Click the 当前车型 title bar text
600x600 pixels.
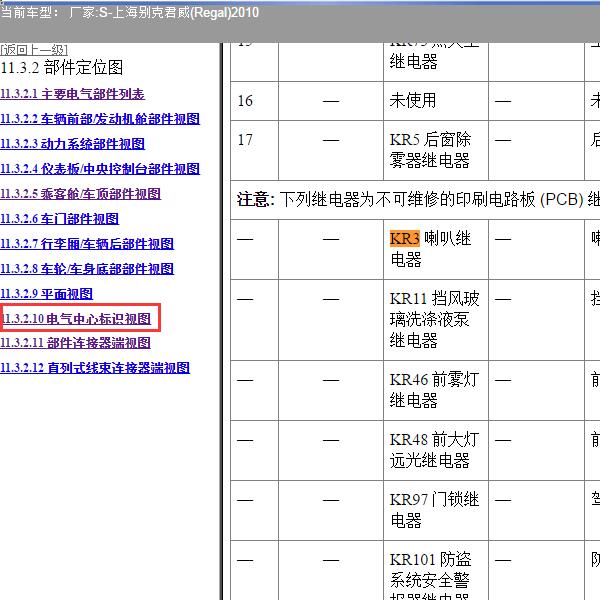tap(129, 13)
